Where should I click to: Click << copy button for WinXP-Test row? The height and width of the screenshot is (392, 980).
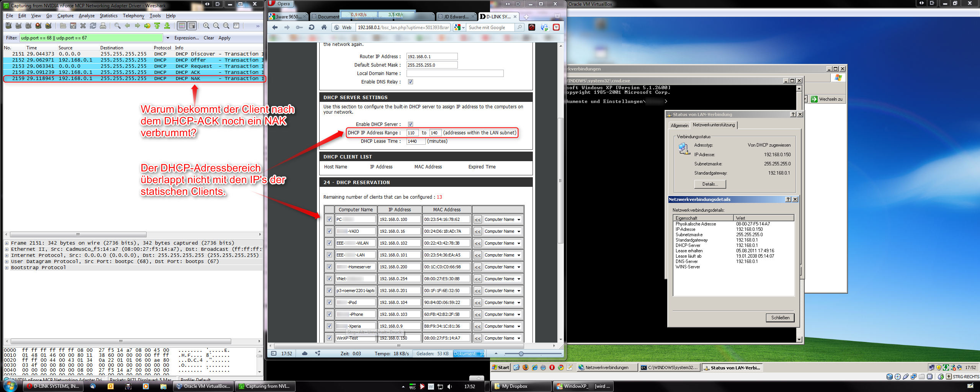tap(478, 338)
